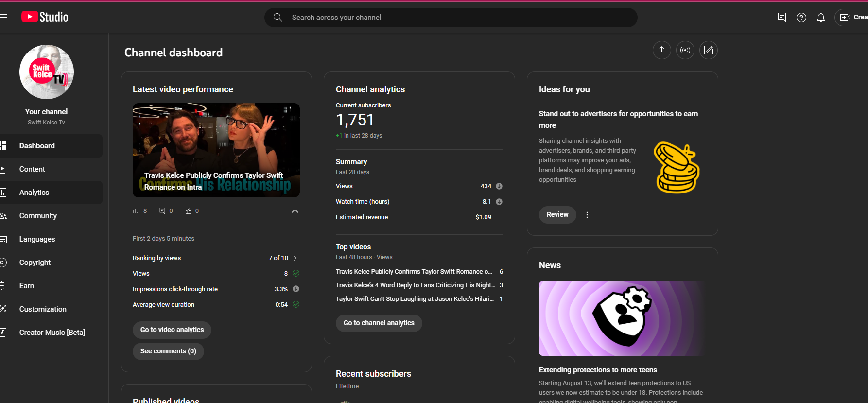Click Go to channel analytics
Screen dimensions: 868x403
pyautogui.click(x=379, y=323)
